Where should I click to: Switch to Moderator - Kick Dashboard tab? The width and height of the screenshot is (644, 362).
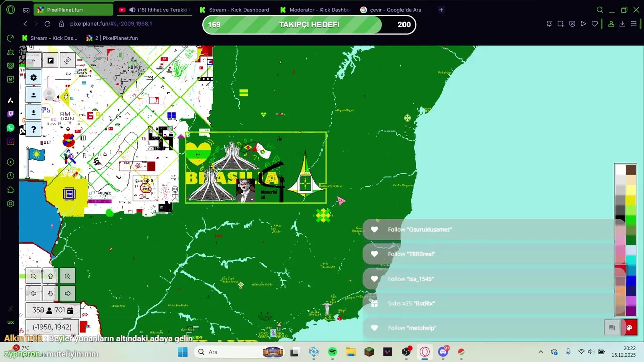click(315, 10)
